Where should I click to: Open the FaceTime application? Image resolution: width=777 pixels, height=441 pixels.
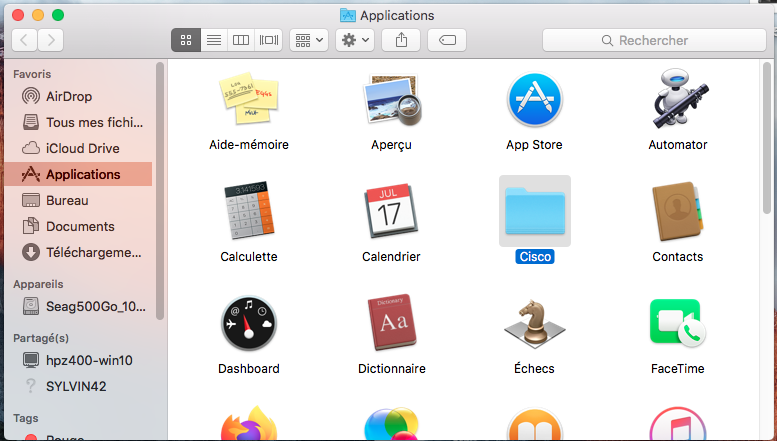point(677,324)
